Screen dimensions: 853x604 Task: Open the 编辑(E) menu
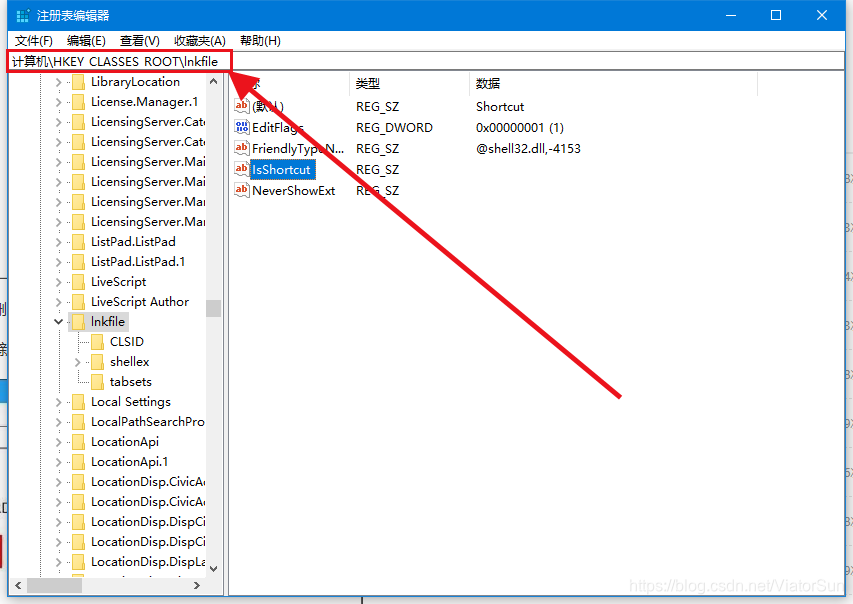(86, 41)
